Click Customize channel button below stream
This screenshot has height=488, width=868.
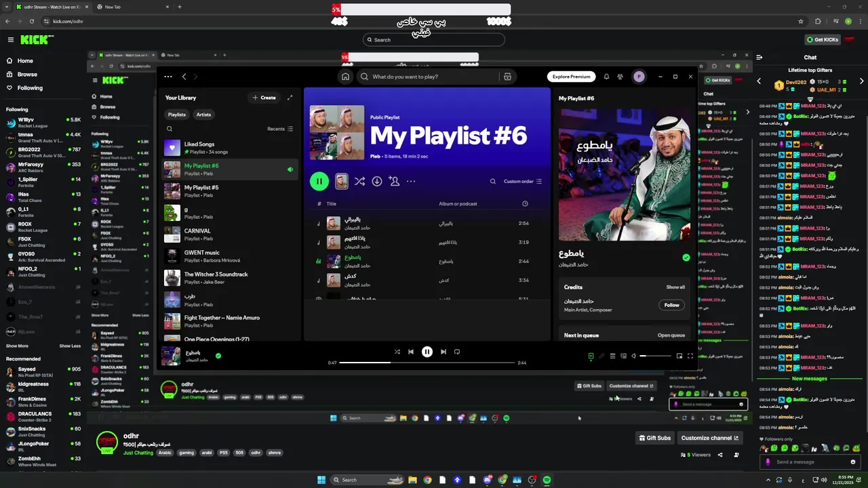coord(710,438)
